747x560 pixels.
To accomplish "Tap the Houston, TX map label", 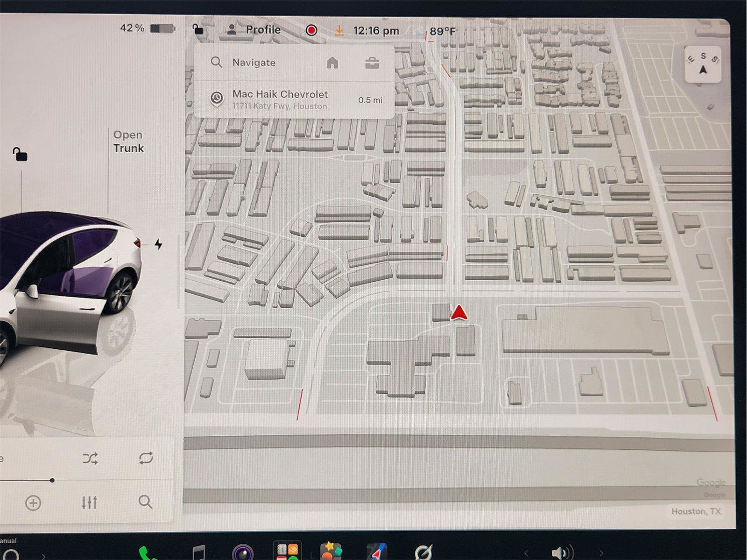I will [x=696, y=511].
